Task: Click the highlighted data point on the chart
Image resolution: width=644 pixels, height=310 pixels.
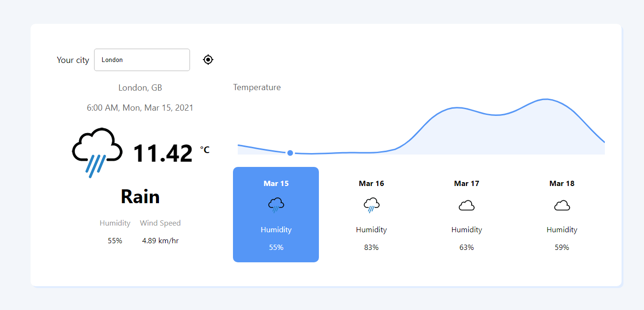Action: pyautogui.click(x=290, y=153)
